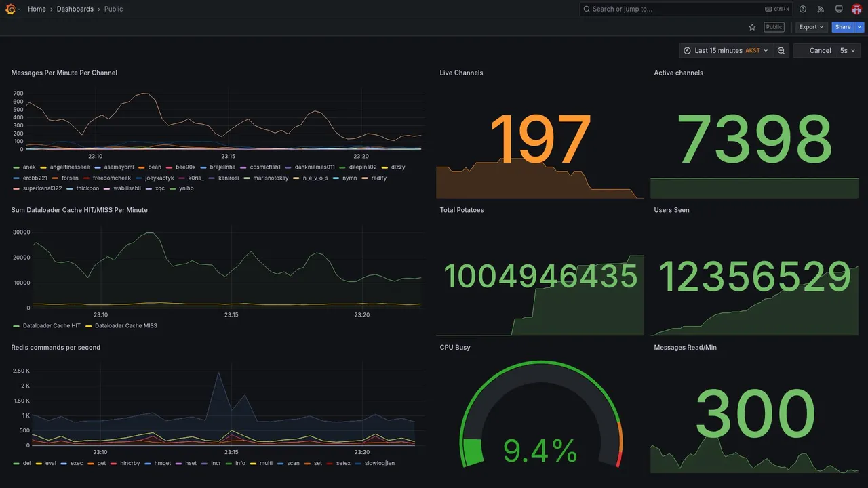
Task: Open the Export dropdown
Action: pos(812,27)
